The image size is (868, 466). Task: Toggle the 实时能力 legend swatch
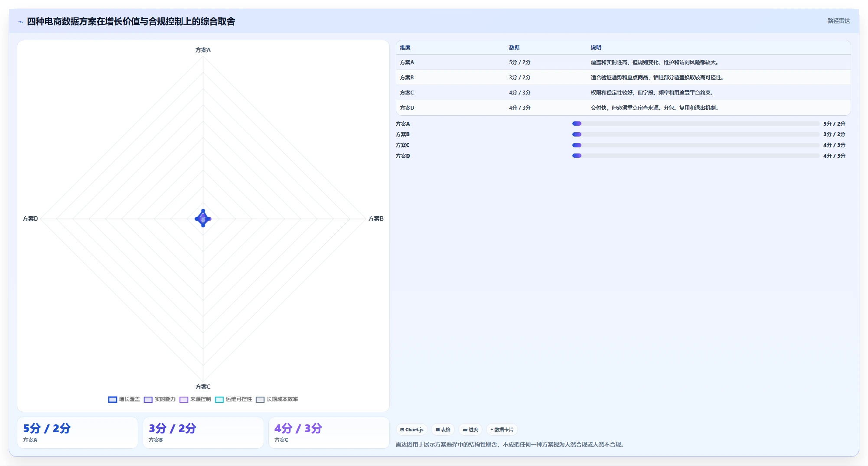(x=148, y=400)
